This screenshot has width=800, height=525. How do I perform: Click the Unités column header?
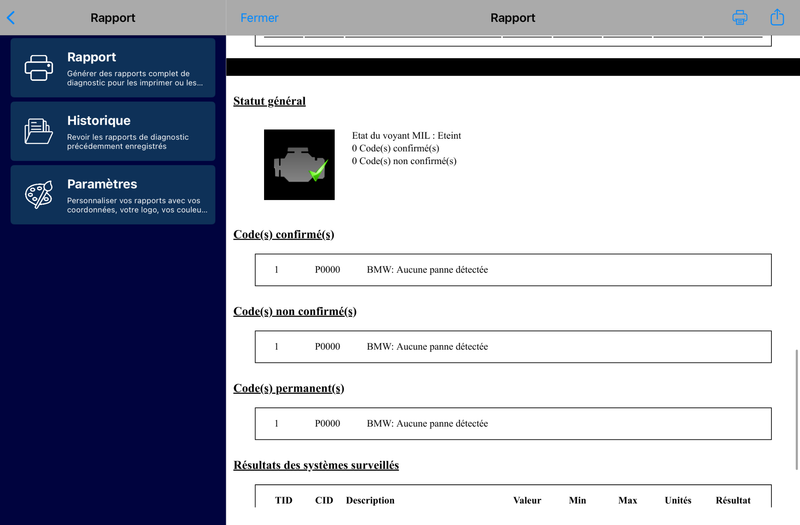click(x=678, y=501)
